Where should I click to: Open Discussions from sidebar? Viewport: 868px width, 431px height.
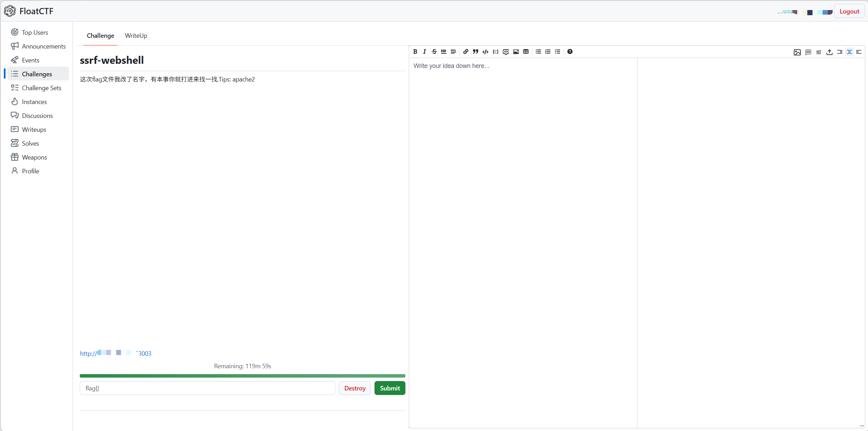coord(38,115)
